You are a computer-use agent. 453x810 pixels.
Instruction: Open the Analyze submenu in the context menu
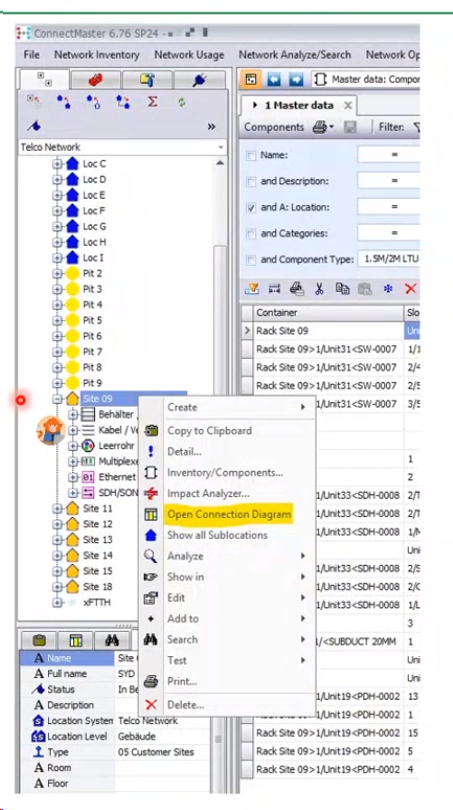227,556
